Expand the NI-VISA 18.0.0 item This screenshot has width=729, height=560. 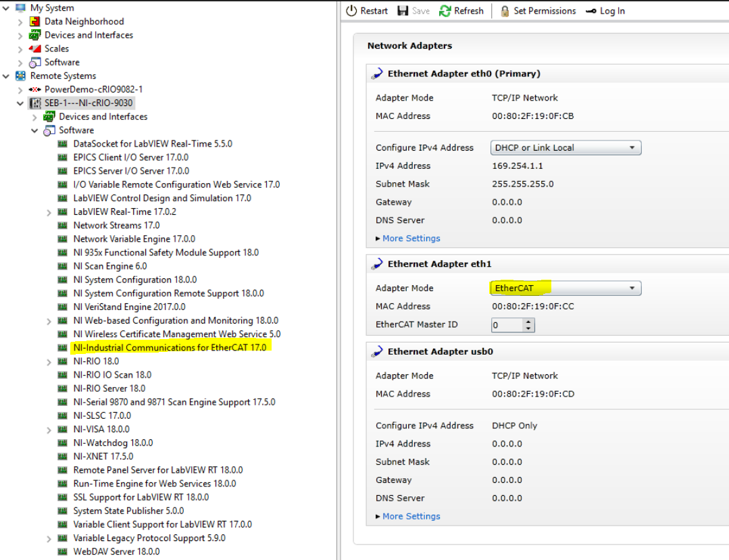(49, 430)
